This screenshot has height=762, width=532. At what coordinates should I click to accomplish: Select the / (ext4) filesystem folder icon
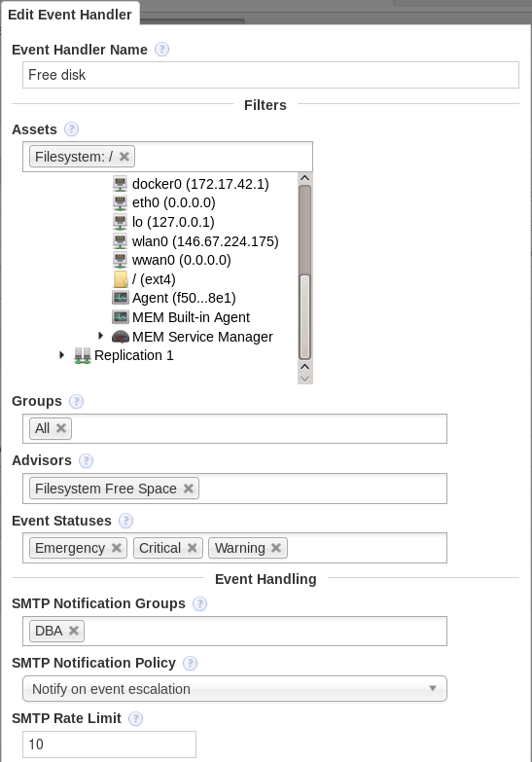click(120, 279)
